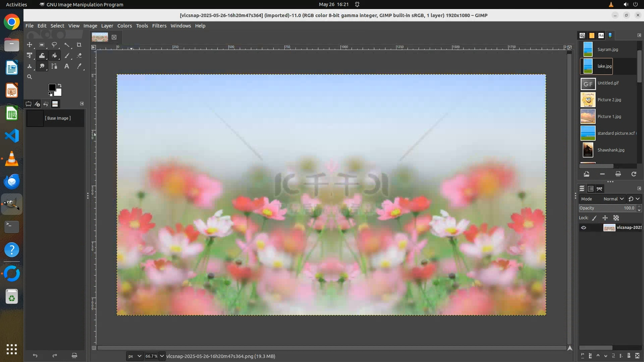Swap foreground and background colors
The width and height of the screenshot is (644, 362).
click(60, 85)
